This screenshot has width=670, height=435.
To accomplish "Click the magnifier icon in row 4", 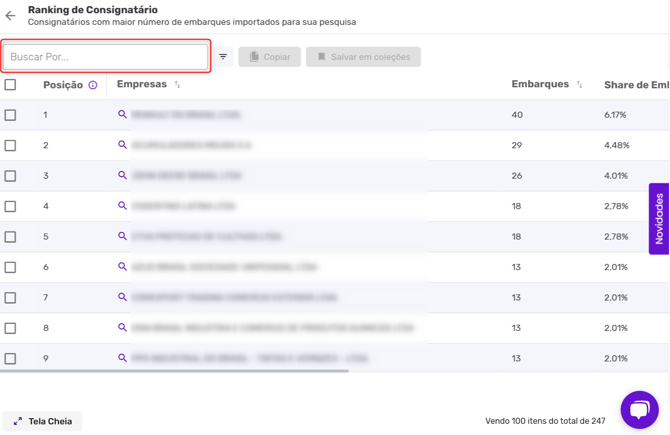I will 123,206.
